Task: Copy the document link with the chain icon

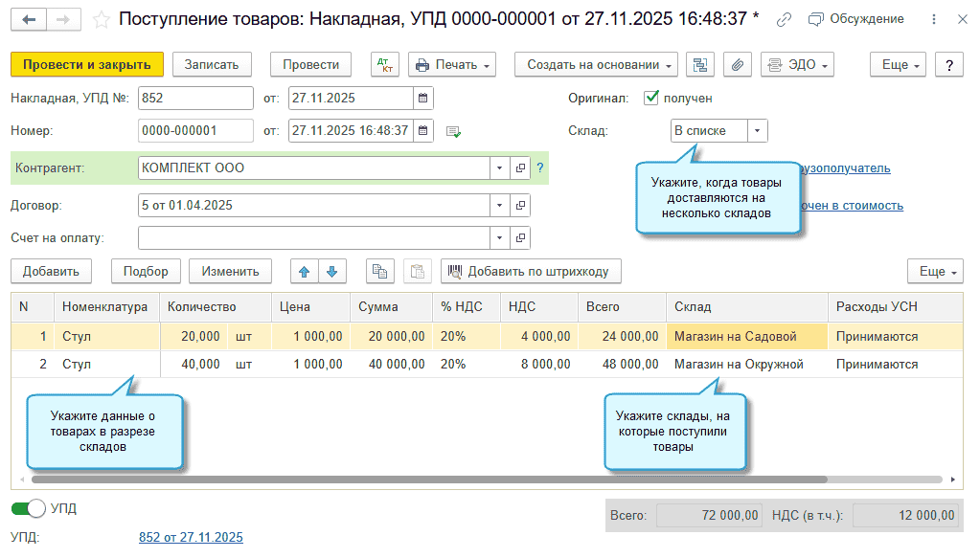Action: pyautogui.click(x=785, y=19)
